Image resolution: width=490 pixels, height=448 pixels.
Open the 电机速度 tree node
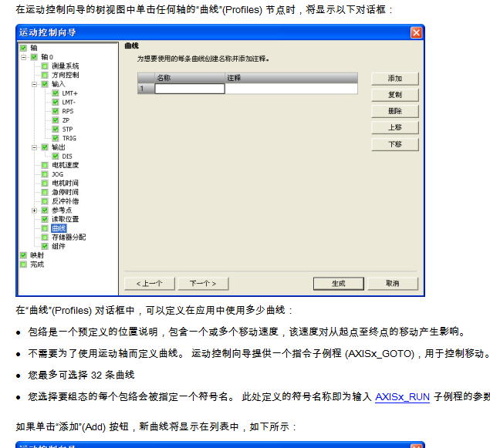pyautogui.click(x=65, y=165)
